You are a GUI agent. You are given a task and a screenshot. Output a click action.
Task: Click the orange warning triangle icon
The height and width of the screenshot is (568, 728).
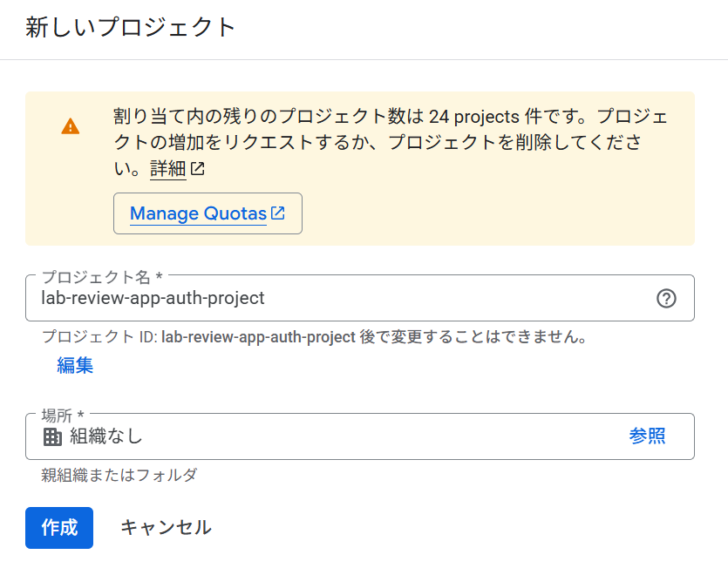point(70,126)
